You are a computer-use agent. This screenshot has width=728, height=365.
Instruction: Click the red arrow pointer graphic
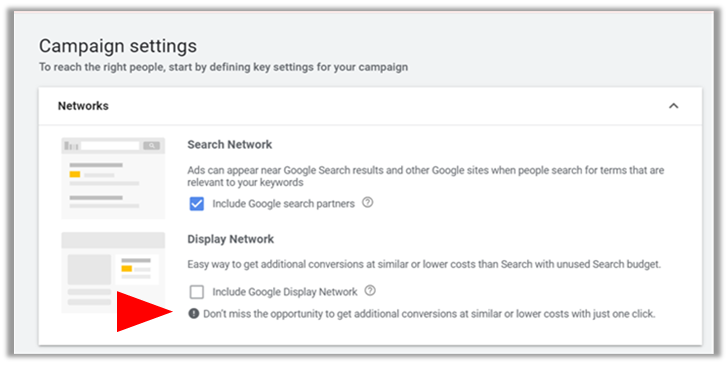[x=144, y=312]
